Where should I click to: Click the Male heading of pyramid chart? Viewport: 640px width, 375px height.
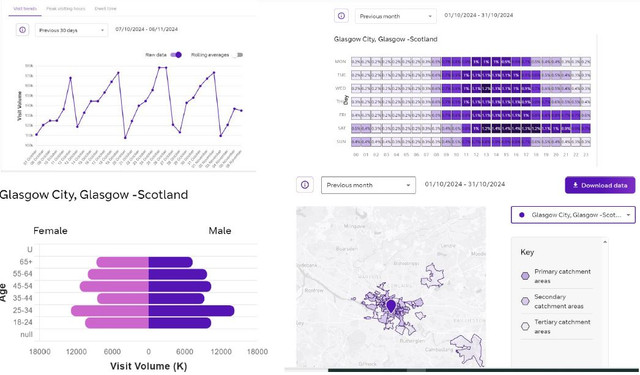point(220,231)
